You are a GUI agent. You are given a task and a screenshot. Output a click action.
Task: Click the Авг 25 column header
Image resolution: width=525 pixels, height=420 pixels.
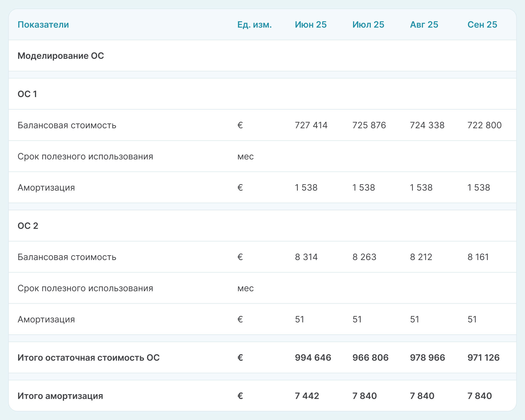424,25
